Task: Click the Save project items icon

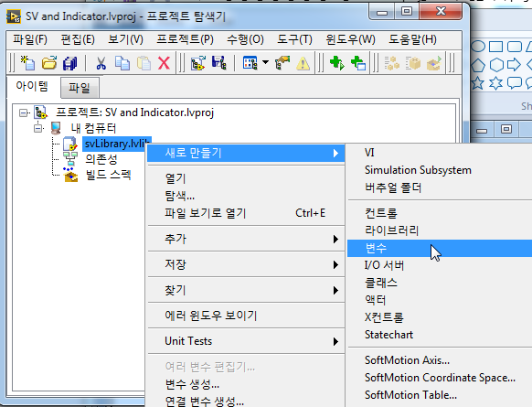Action: pos(219,63)
